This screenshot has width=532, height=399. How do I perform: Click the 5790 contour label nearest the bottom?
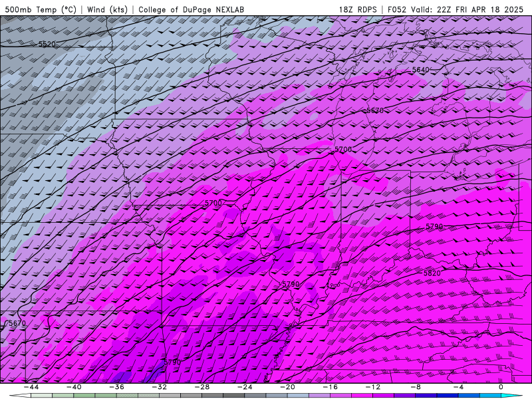pos(172,362)
